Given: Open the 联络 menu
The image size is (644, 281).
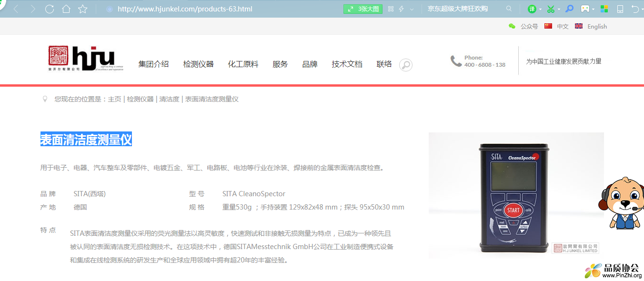Looking at the screenshot, I should click(384, 64).
